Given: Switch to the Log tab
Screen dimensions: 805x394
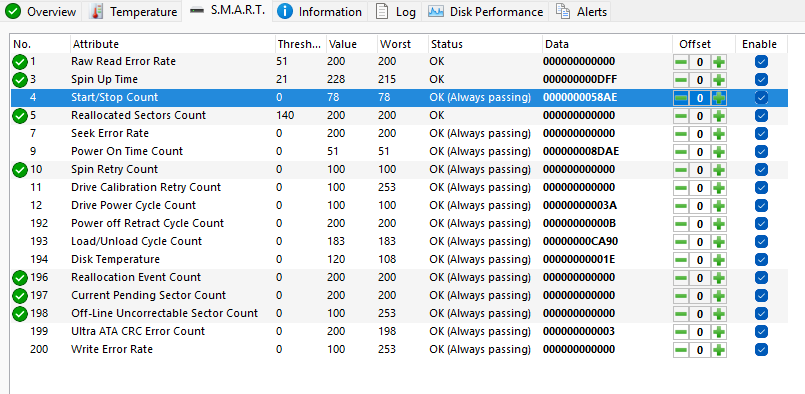Looking at the screenshot, I should pyautogui.click(x=395, y=11).
